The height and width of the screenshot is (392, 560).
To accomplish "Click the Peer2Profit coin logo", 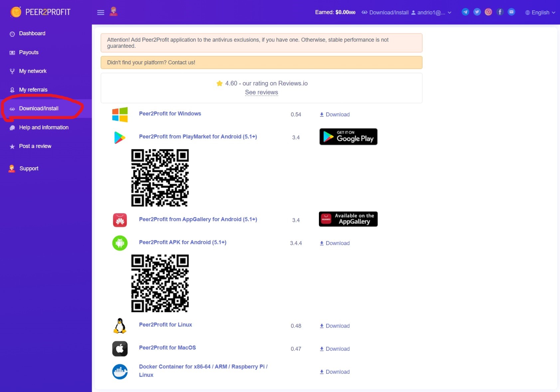I will click(x=16, y=12).
